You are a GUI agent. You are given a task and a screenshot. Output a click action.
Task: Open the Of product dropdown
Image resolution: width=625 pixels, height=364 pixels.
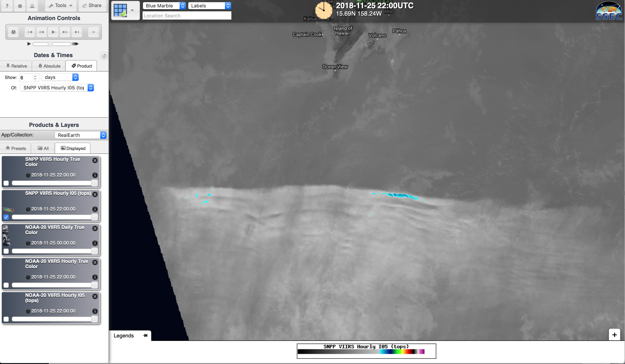(57, 88)
